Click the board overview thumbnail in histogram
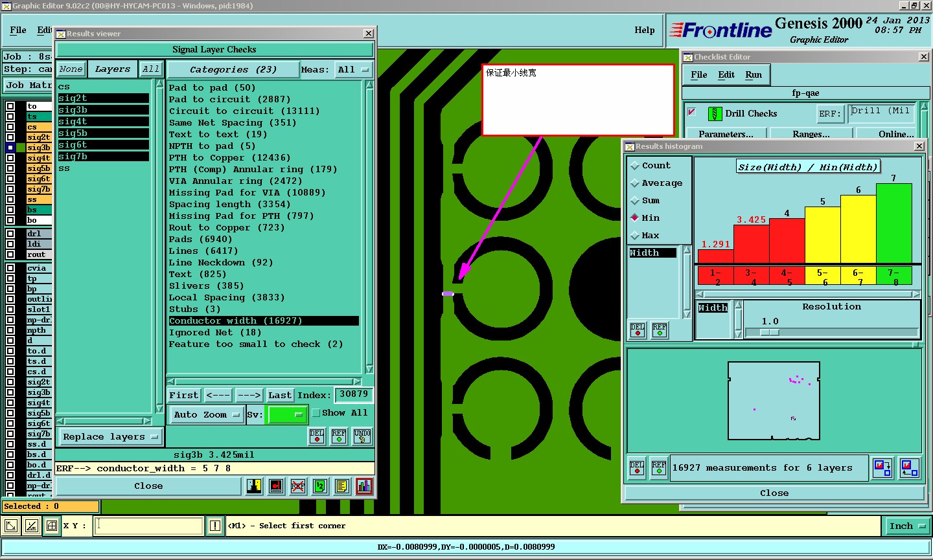This screenshot has height=560, width=933. tap(774, 401)
